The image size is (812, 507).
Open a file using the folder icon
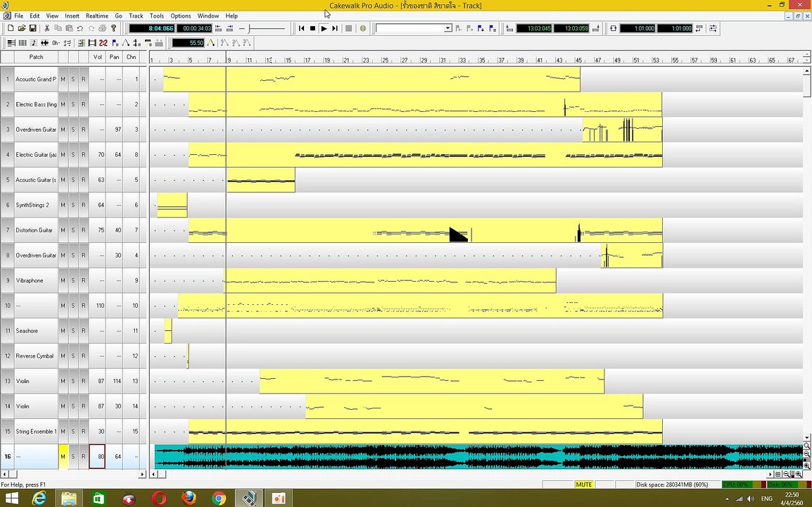coord(22,28)
